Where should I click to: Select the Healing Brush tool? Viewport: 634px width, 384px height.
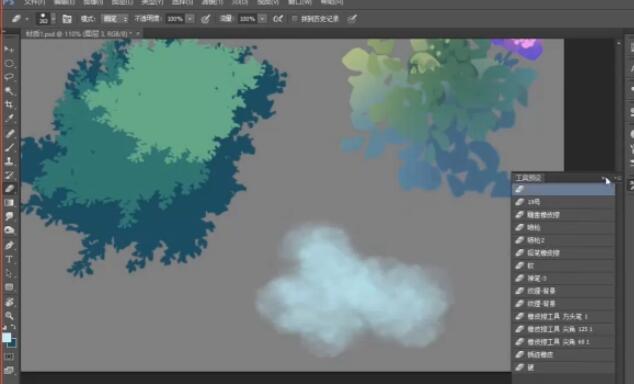tap(9, 133)
